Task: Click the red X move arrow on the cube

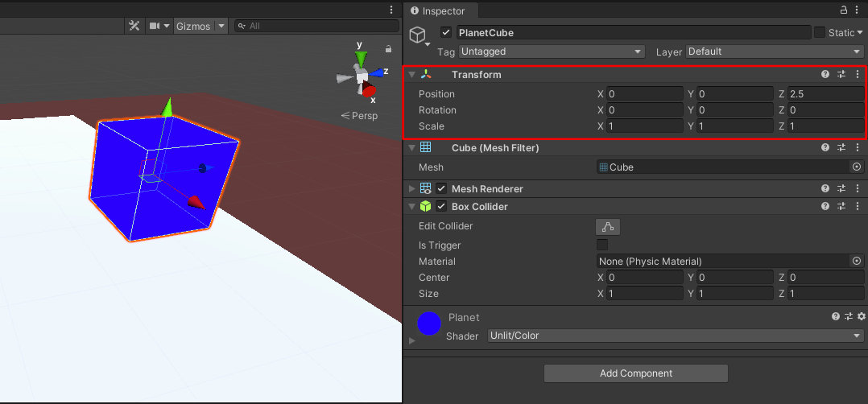Action: click(x=197, y=203)
